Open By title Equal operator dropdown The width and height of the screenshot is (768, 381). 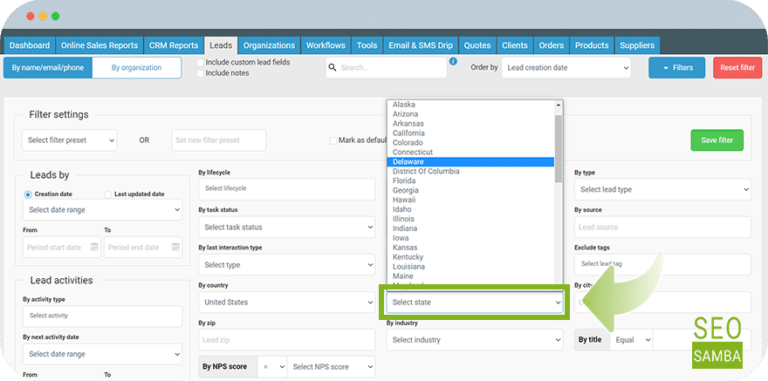click(631, 340)
